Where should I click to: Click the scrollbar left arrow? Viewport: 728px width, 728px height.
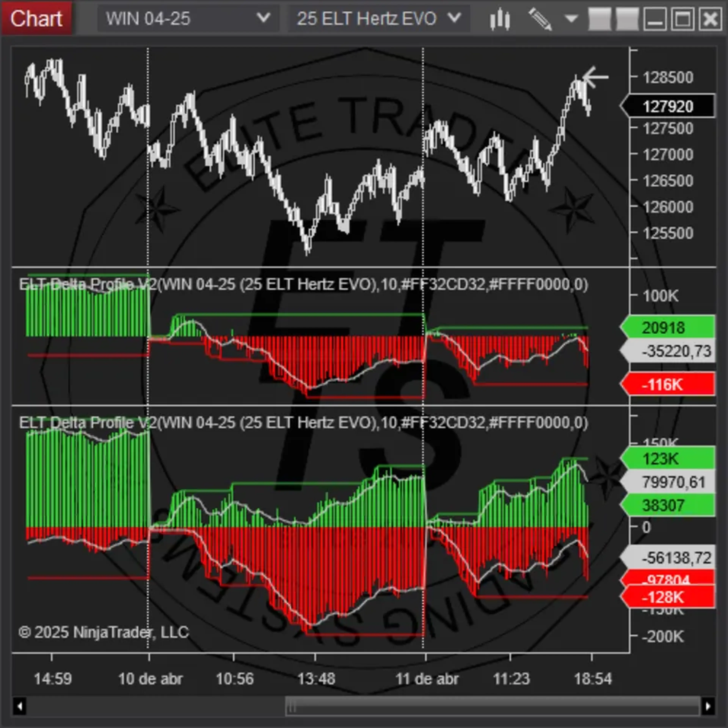(x=20, y=706)
